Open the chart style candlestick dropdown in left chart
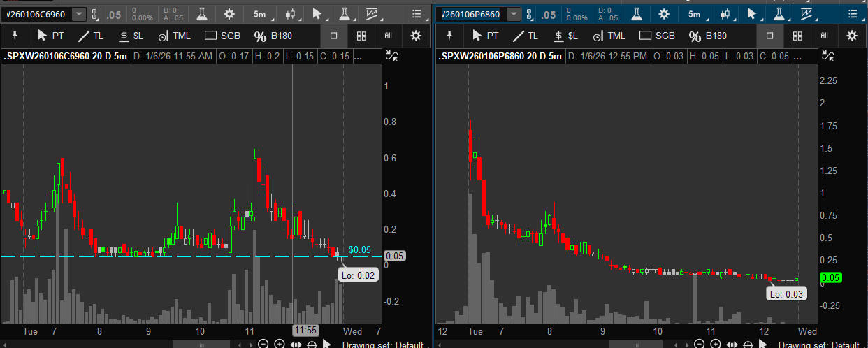Viewport: 868px width, 348px height. [x=290, y=14]
